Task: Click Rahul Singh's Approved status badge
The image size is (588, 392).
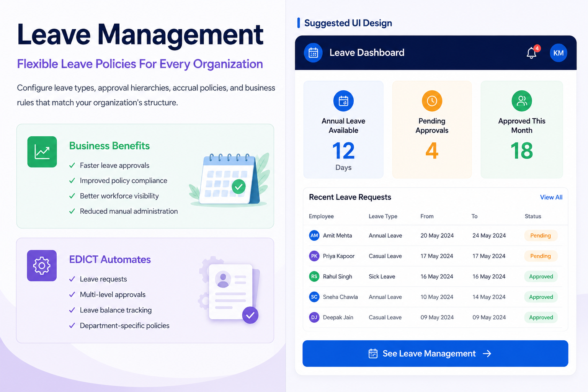Action: click(x=541, y=276)
